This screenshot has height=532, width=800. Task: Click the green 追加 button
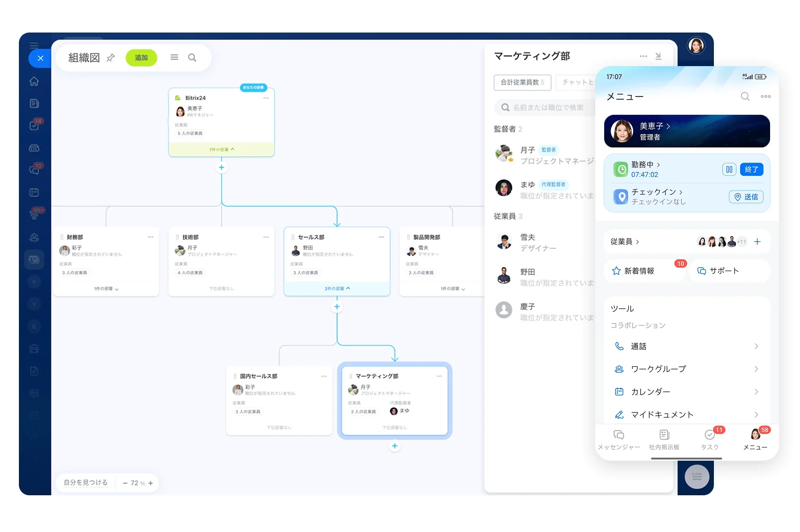141,58
